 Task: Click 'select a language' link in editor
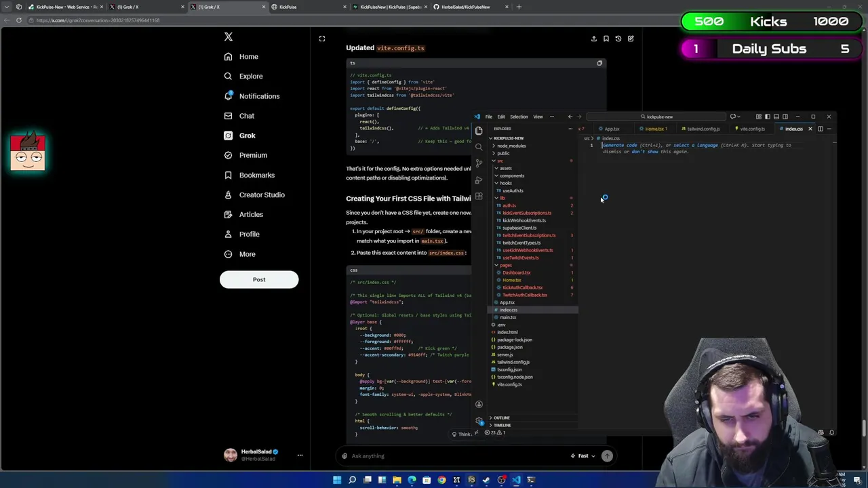click(x=695, y=145)
